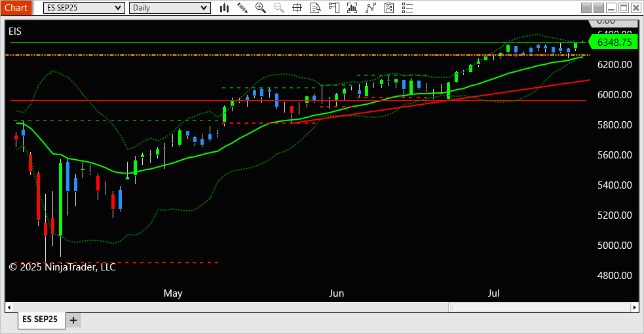
Task: Toggle the crosshair cursor tool
Action: (x=297, y=8)
